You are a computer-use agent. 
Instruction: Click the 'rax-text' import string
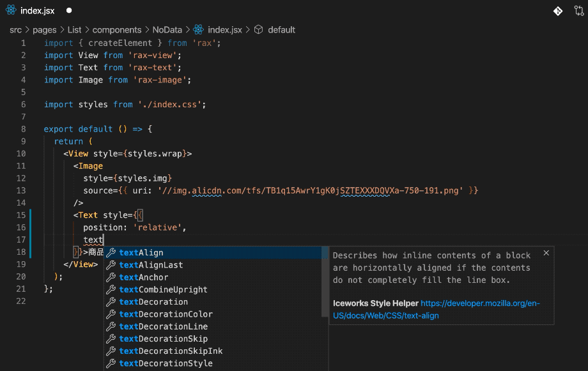152,68
